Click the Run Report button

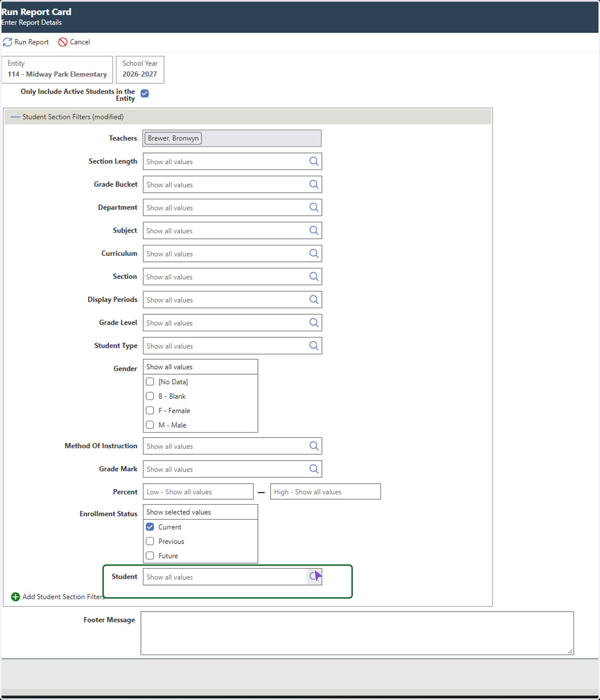pos(26,42)
